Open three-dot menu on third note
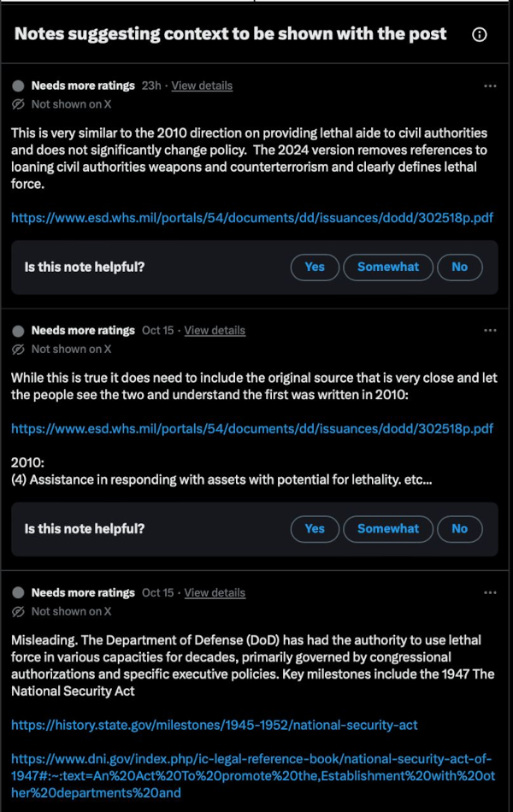This screenshot has height=812, width=513. [490, 592]
